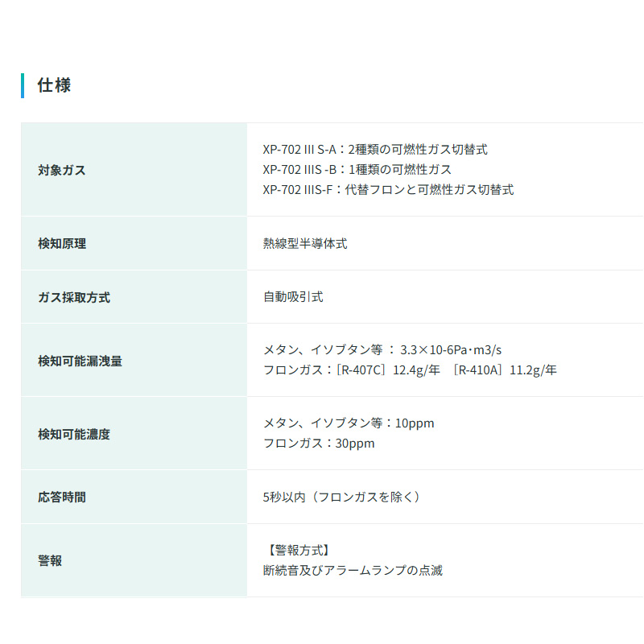Screen dimensions: 644x644
Task: Click the 自動吸引式 value text
Action: click(293, 297)
